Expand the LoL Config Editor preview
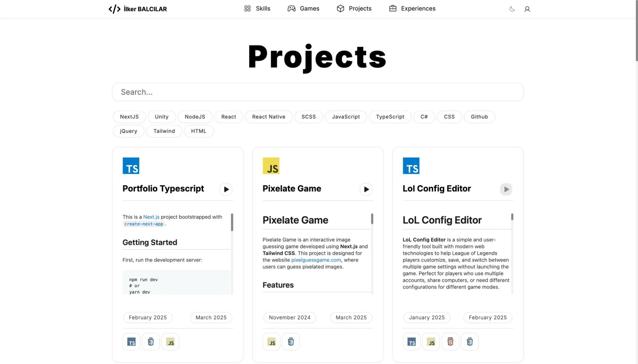The height and width of the screenshot is (364, 638). 506,189
